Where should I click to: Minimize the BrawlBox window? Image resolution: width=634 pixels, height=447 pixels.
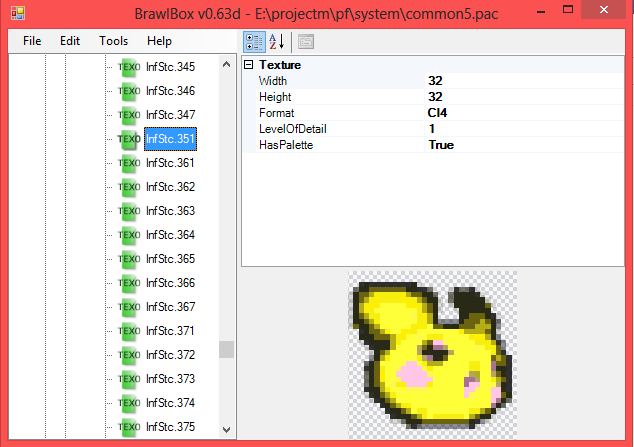(x=541, y=10)
